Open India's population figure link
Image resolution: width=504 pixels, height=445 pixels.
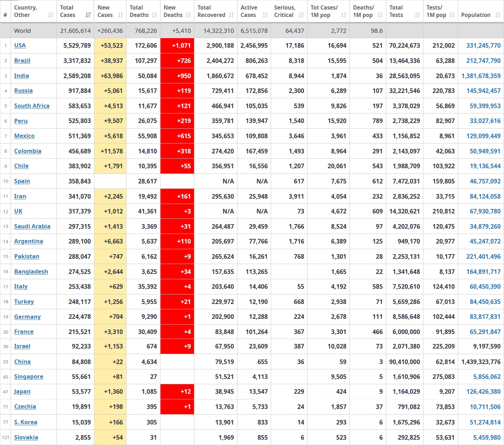(481, 76)
